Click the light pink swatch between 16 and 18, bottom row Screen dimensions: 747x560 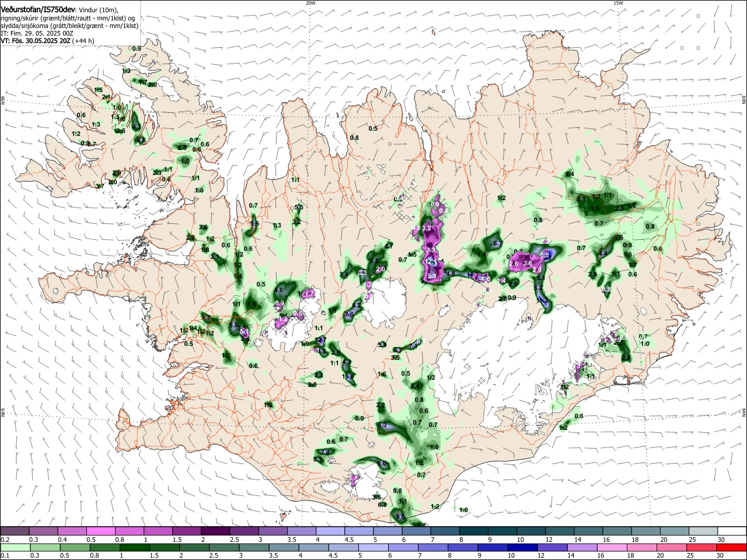tap(612, 547)
